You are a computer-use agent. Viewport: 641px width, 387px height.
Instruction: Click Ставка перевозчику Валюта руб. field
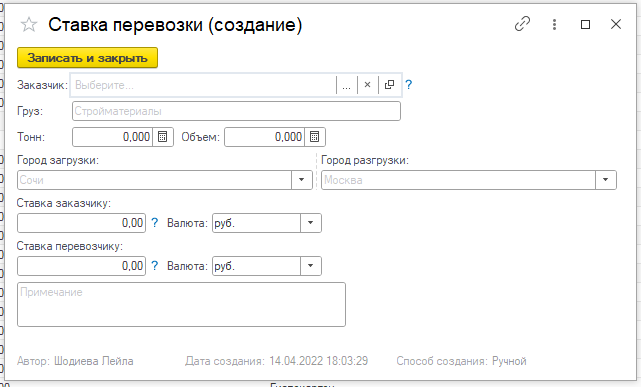point(256,266)
